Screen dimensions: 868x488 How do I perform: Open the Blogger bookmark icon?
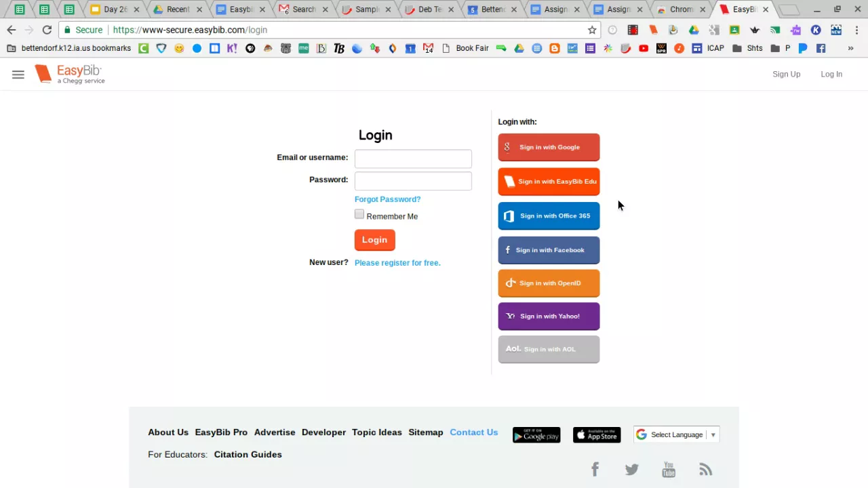pos(555,48)
